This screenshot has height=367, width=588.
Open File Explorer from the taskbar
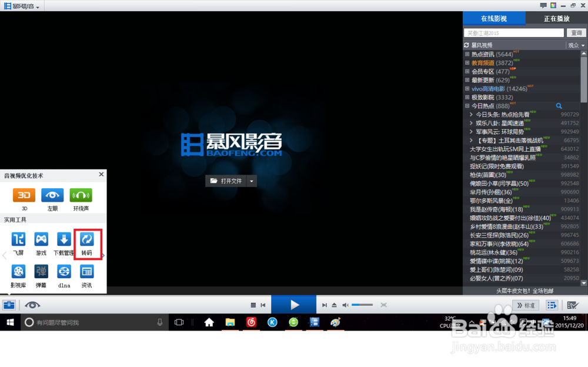click(230, 322)
